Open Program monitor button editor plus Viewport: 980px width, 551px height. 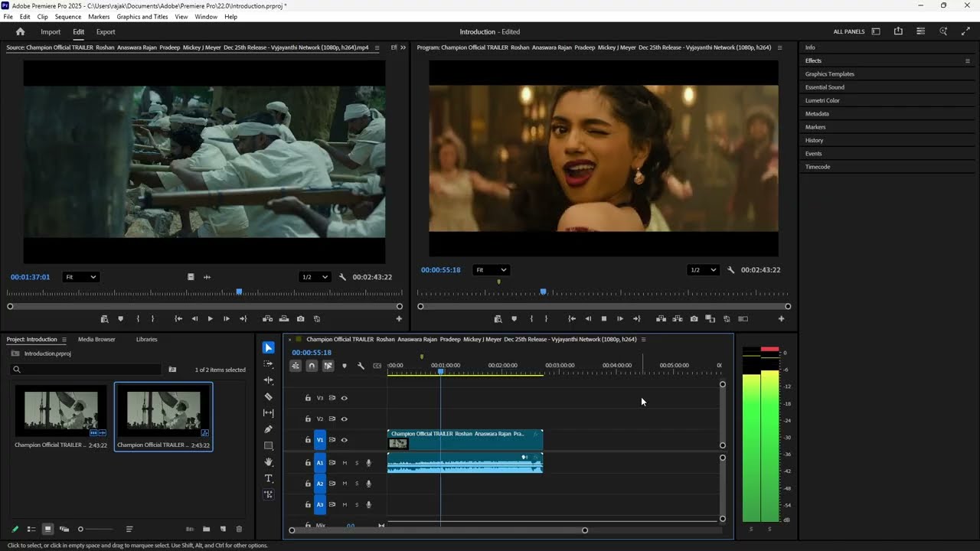click(781, 318)
